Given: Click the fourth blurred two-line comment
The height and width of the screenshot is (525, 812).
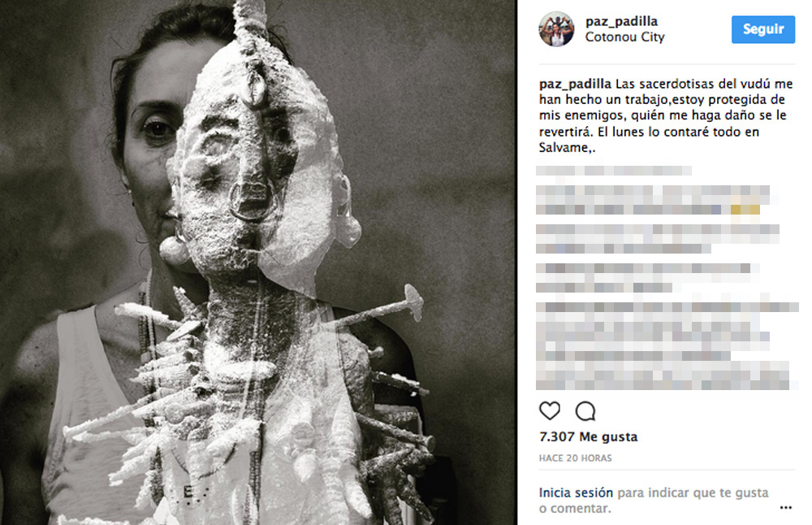Looking at the screenshot, I should [648, 278].
